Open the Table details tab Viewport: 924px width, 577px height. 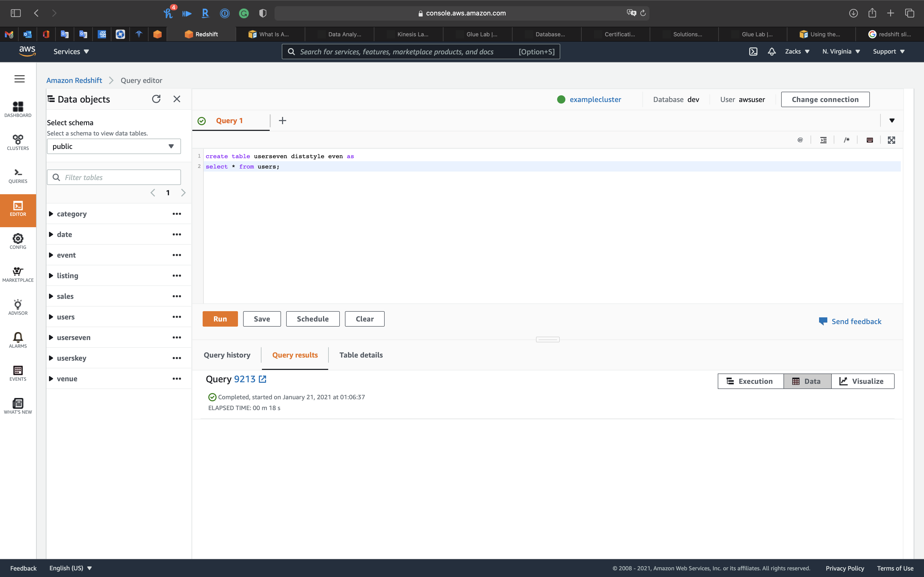(360, 355)
